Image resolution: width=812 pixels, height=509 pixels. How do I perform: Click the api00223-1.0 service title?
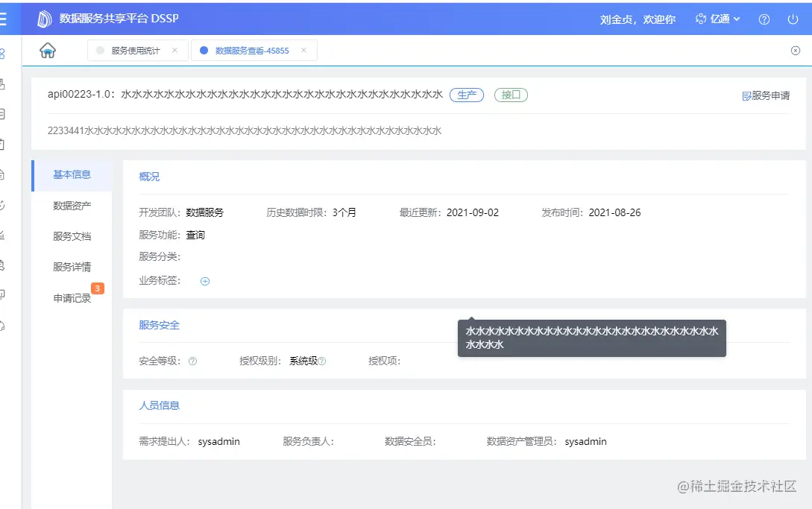tap(245, 94)
